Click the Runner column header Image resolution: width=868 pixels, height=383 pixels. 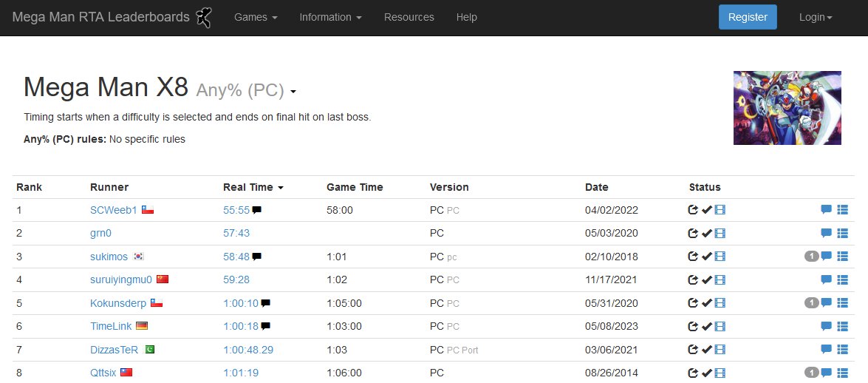(x=109, y=187)
